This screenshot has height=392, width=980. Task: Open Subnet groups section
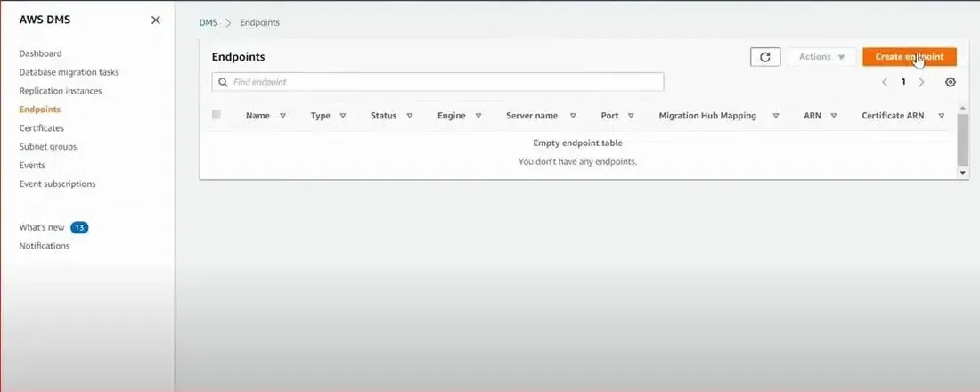[47, 147]
